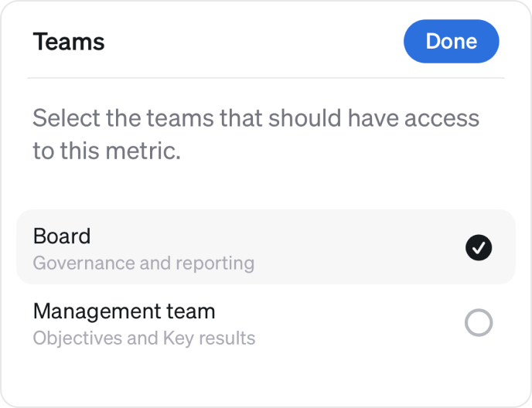The height and width of the screenshot is (408, 532).
Task: Click the blue Done button
Action: coord(452,41)
